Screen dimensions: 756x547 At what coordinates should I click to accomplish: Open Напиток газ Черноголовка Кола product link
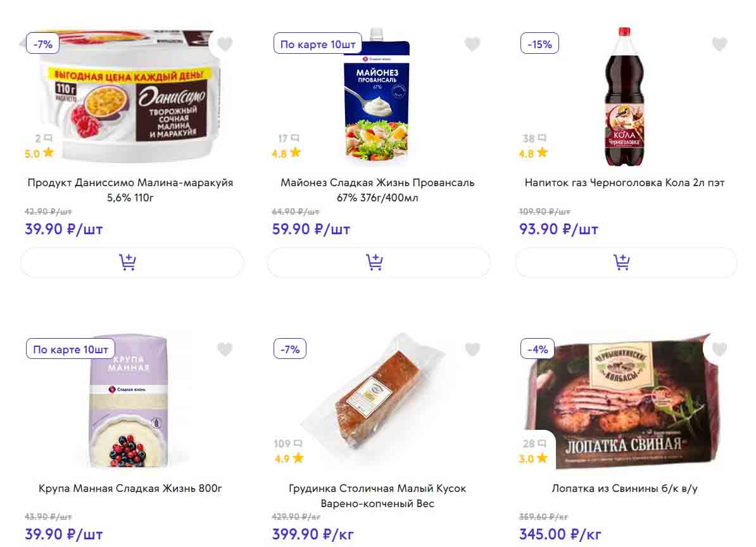click(x=624, y=182)
